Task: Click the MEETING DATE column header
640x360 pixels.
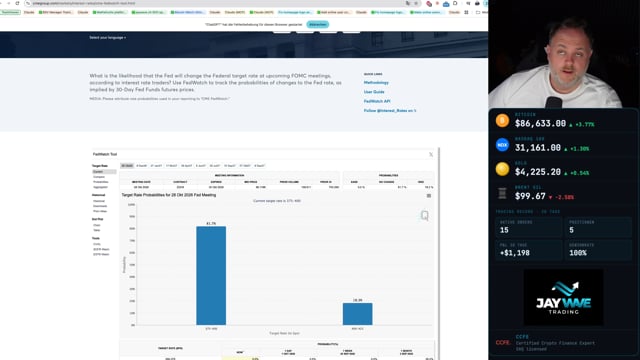Action: [x=141, y=182]
